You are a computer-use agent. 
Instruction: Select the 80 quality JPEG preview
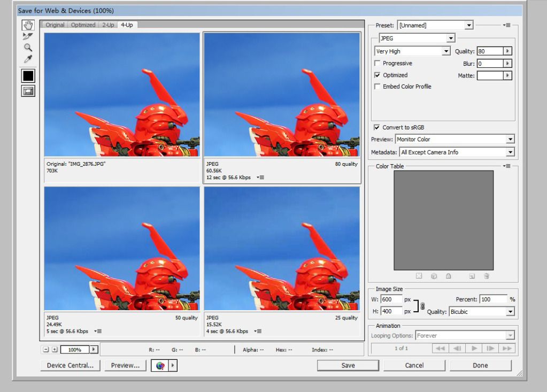(282, 95)
